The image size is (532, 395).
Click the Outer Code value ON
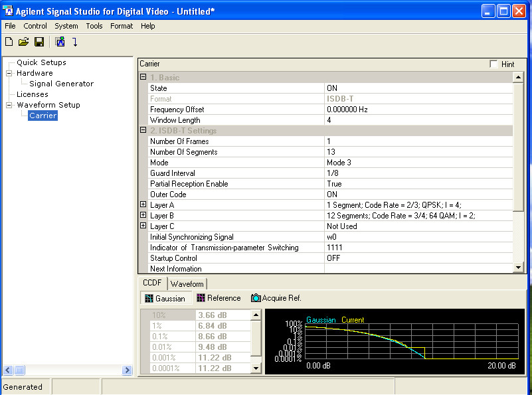[418, 195]
